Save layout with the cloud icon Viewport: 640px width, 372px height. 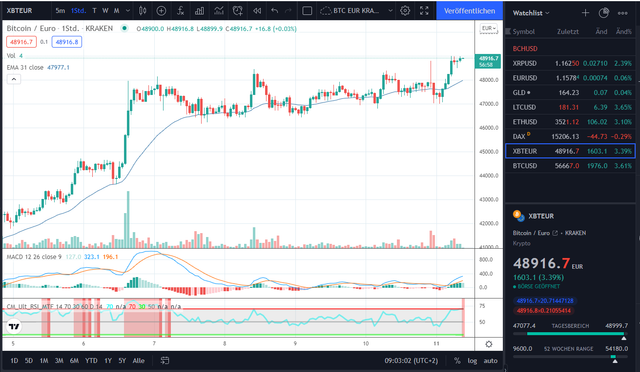[325, 11]
